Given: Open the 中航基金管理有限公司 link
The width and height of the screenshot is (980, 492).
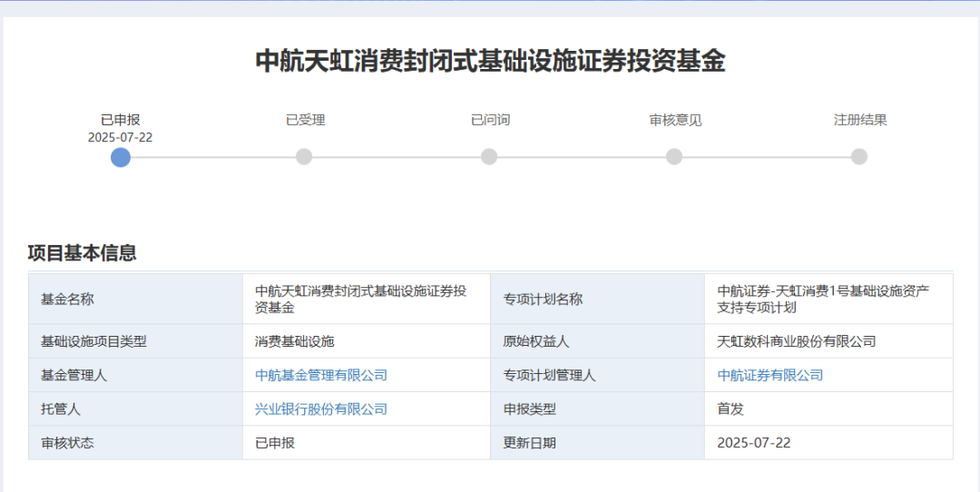Looking at the screenshot, I should 321,375.
